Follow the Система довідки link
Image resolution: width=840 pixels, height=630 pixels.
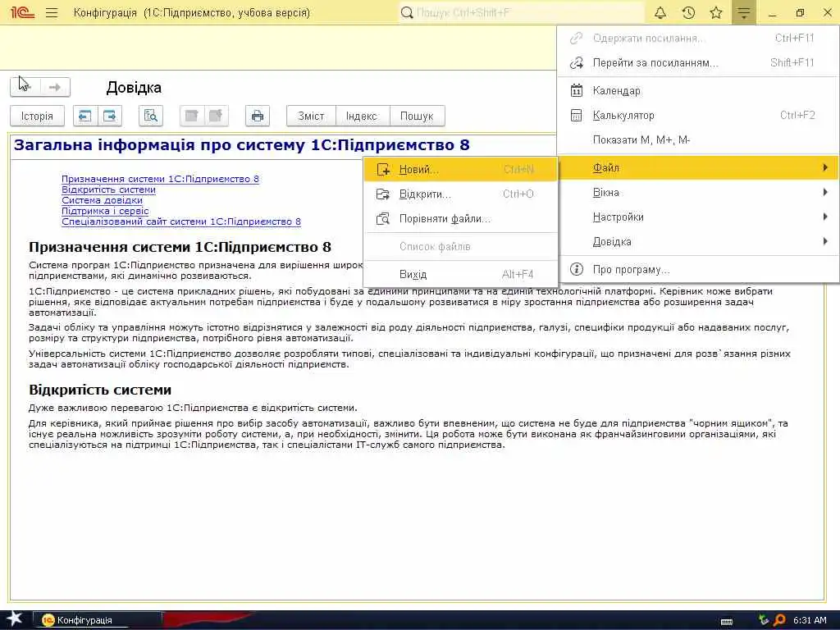click(x=102, y=200)
